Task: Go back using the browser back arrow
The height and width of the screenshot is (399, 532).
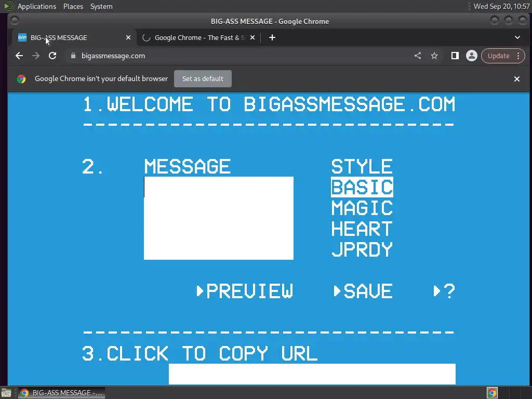Action: click(19, 56)
